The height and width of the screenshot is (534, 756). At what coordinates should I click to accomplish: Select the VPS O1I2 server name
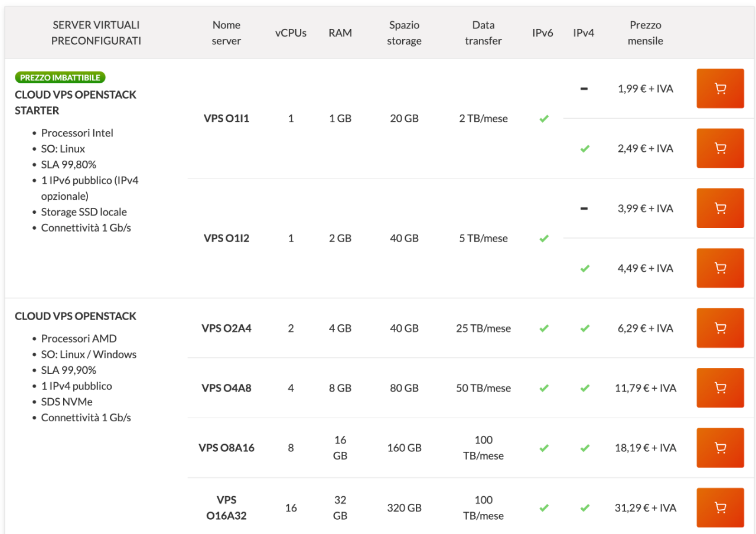226,239
